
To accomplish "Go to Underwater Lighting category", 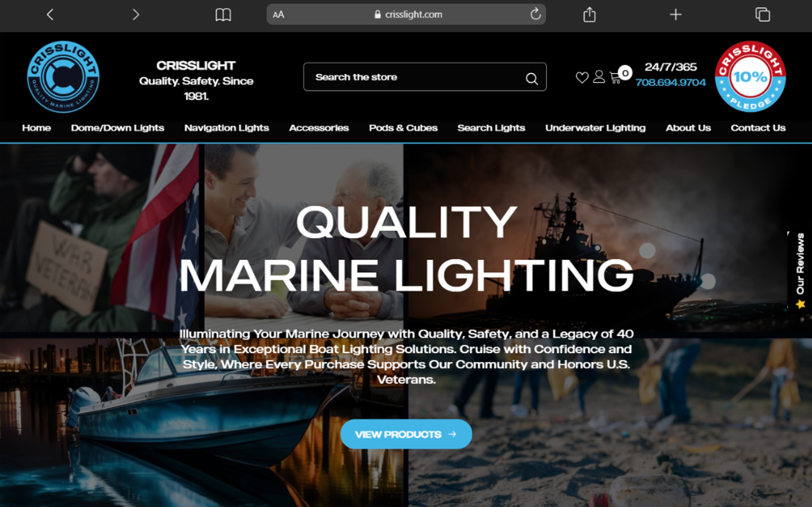I will [595, 128].
